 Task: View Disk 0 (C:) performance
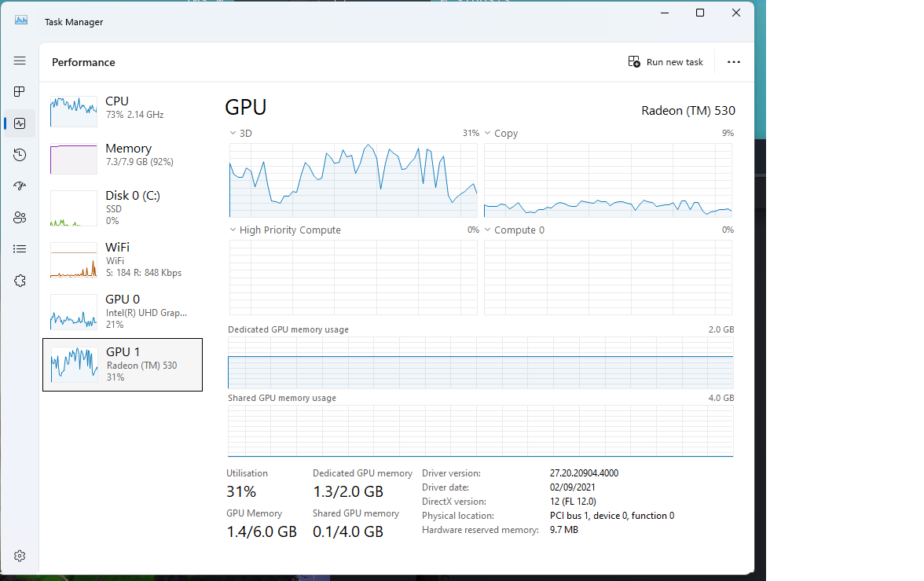(x=122, y=207)
